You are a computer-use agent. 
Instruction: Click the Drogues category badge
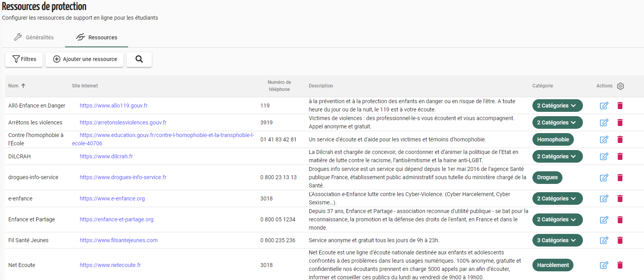547,177
